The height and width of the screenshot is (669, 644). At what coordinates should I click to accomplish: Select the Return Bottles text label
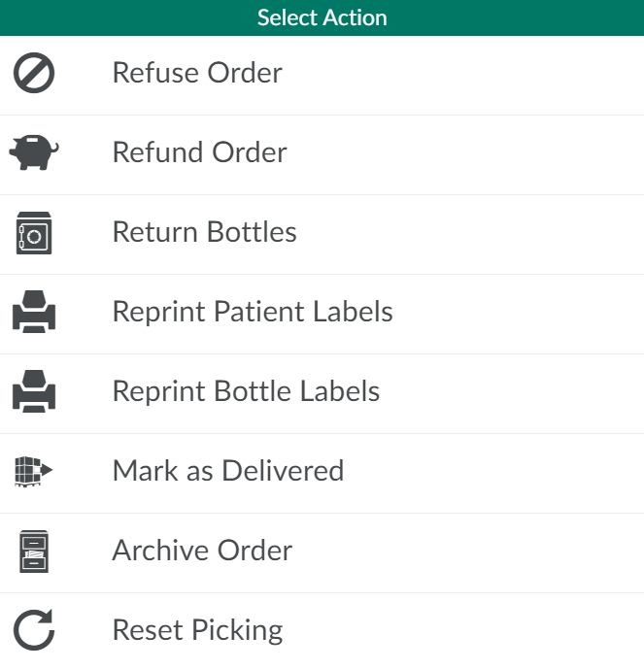(x=204, y=232)
